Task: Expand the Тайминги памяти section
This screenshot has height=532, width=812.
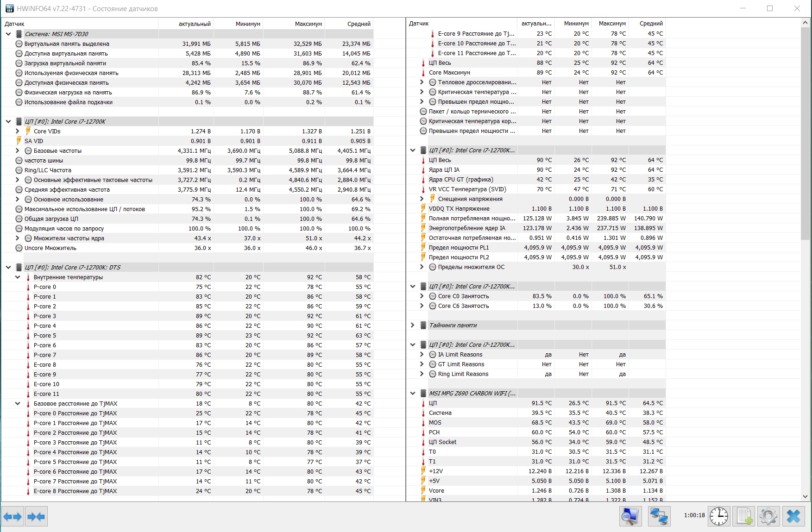Action: pyautogui.click(x=413, y=325)
